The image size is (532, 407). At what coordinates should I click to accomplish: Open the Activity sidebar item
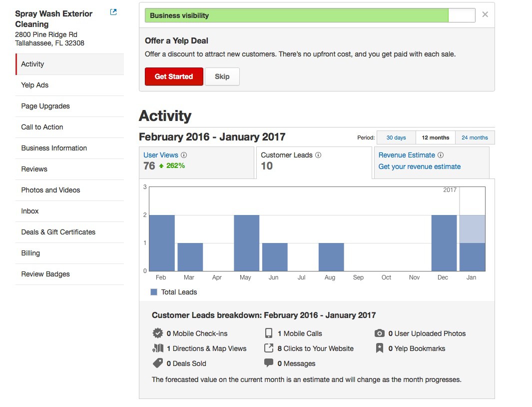[69, 64]
